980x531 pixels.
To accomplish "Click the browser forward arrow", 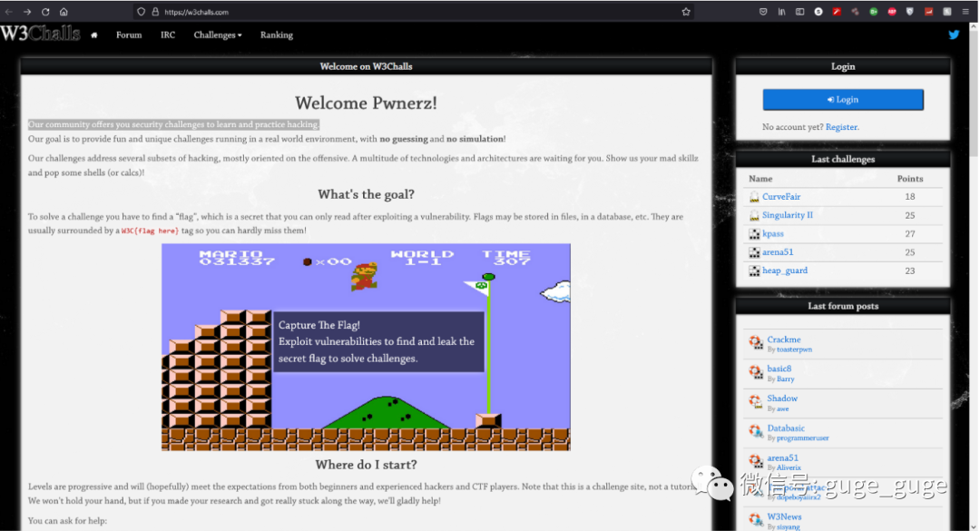I will tap(27, 12).
